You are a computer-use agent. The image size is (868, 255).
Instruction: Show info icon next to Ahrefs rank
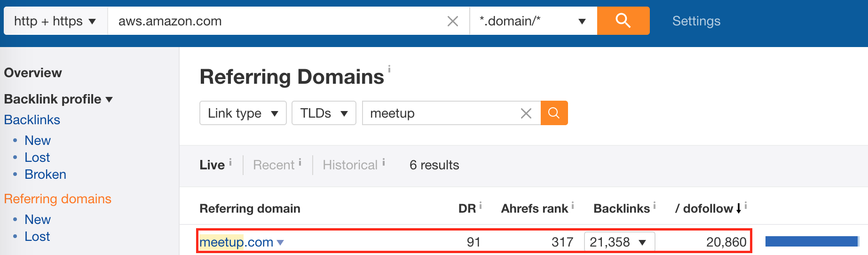[x=573, y=206]
